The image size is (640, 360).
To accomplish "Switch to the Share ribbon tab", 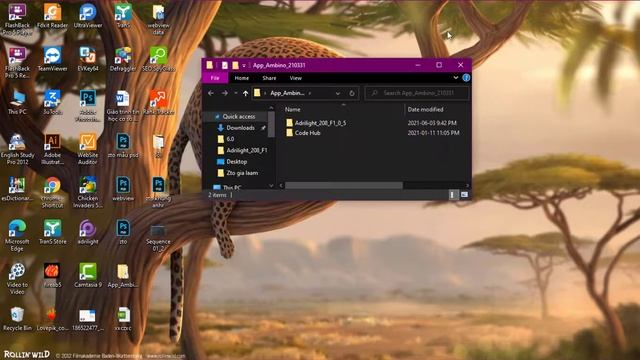I will coord(269,78).
